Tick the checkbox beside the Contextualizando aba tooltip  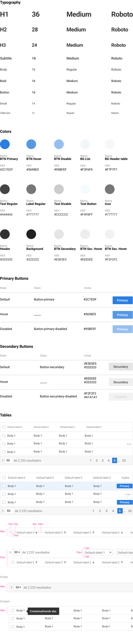[x=13, y=610]
